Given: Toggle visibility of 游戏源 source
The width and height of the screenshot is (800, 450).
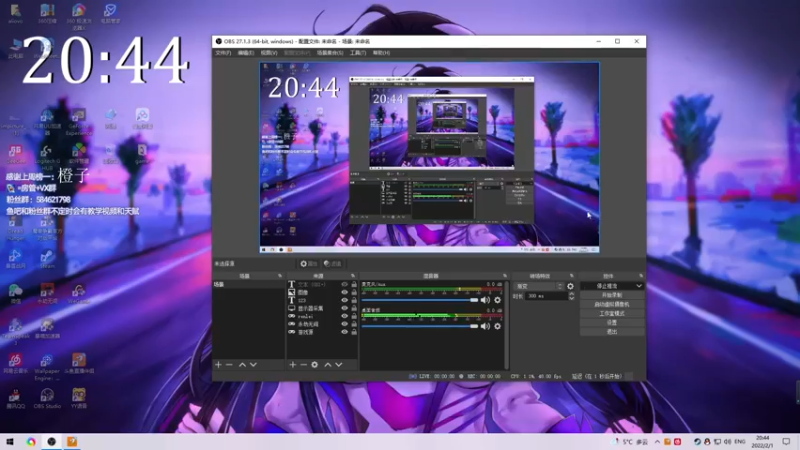Looking at the screenshot, I should pos(344,332).
